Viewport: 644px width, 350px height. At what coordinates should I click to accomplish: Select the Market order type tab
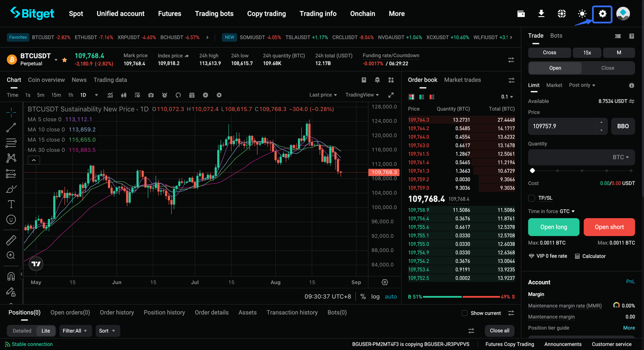click(554, 85)
